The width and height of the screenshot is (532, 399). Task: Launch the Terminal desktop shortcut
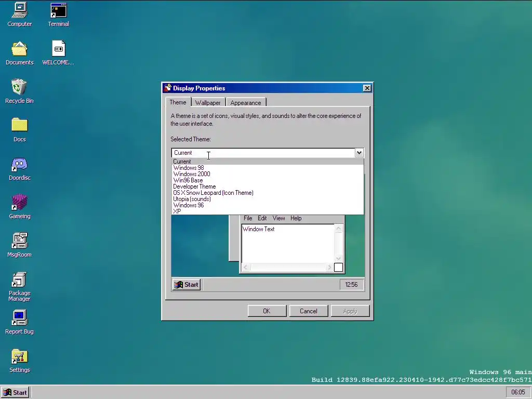[x=58, y=15]
